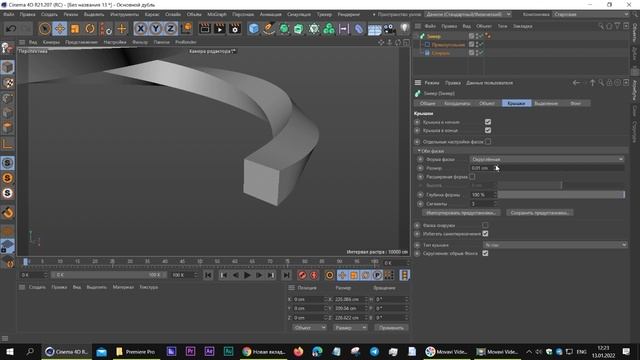Toggle Break Phong Rounding checkbox

point(485,253)
